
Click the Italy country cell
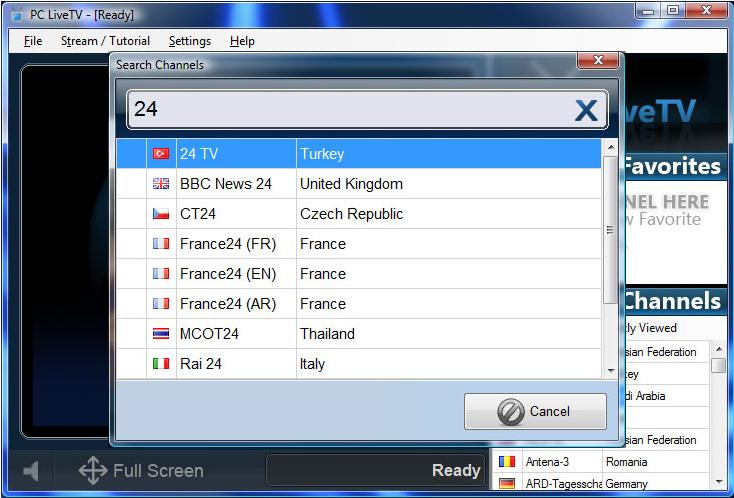[448, 363]
